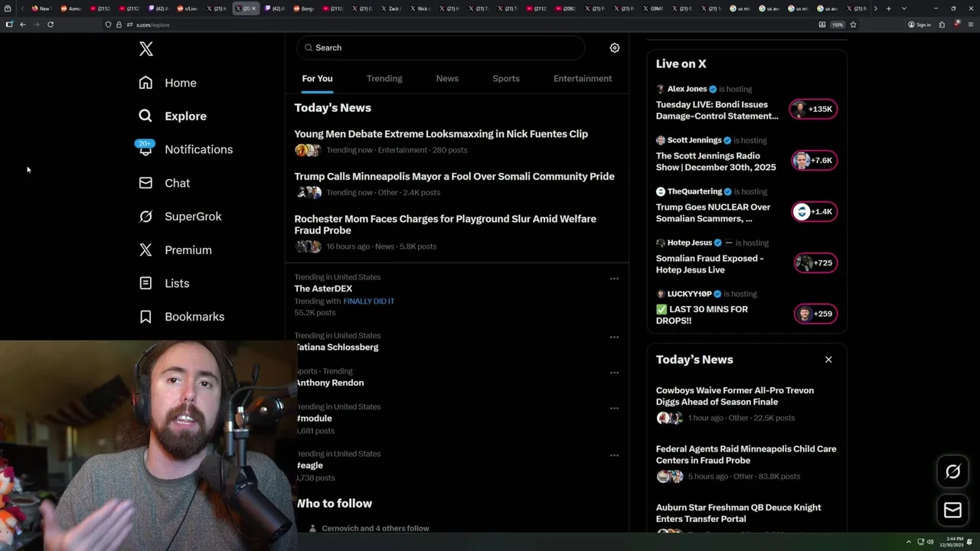The image size is (980, 551).
Task: Click the browser back arrow
Action: [x=23, y=24]
